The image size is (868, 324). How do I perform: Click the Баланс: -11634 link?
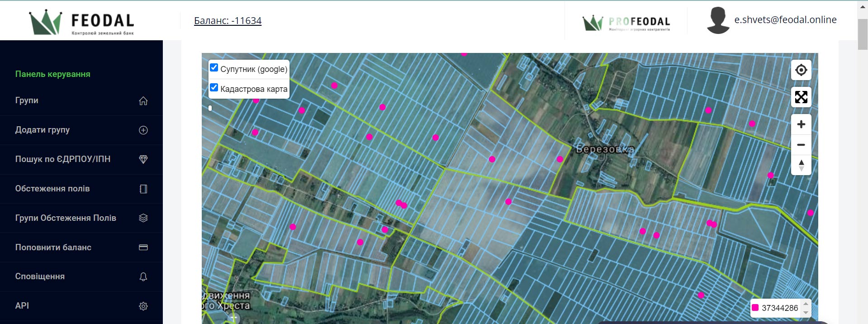pos(228,21)
